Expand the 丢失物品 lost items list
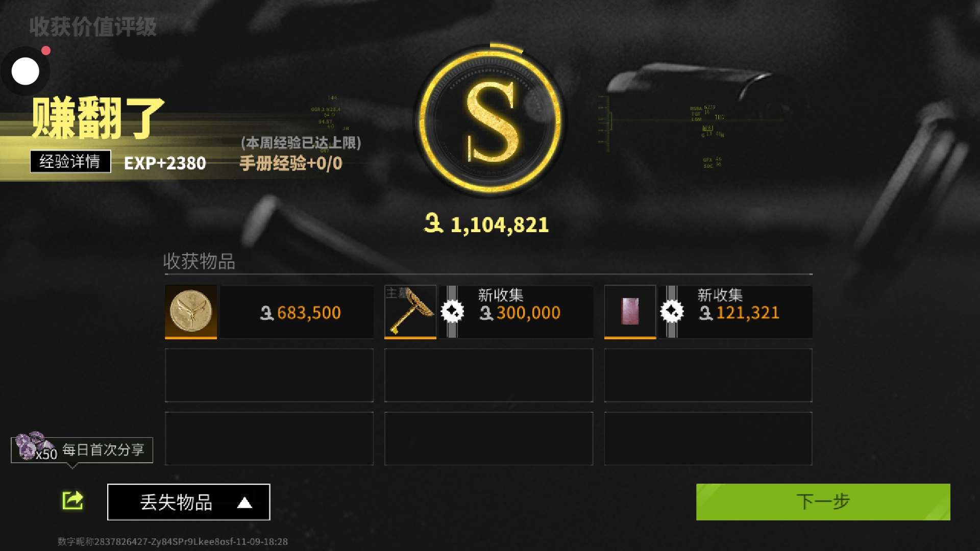Image resolution: width=980 pixels, height=551 pixels. coord(189,502)
